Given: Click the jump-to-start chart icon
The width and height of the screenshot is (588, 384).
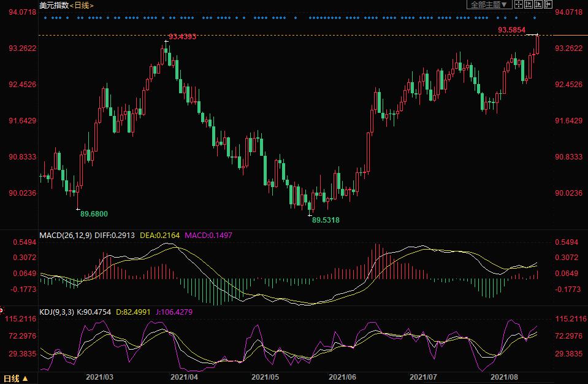Looking at the screenshot, I should click(x=529, y=5).
